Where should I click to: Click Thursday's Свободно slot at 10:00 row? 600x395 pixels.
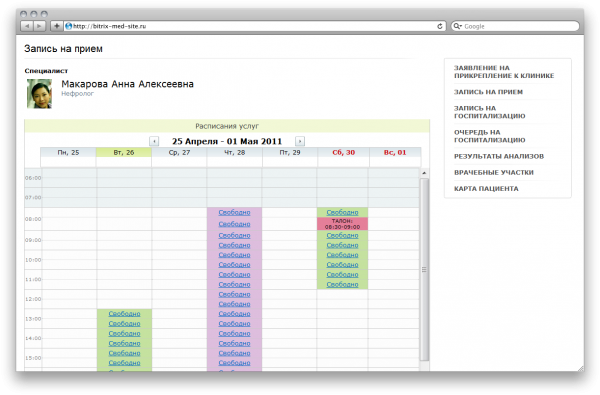234,255
